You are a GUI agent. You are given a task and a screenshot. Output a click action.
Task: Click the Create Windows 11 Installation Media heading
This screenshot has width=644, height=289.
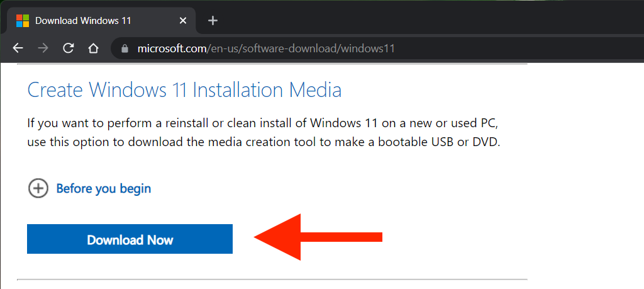tap(184, 90)
